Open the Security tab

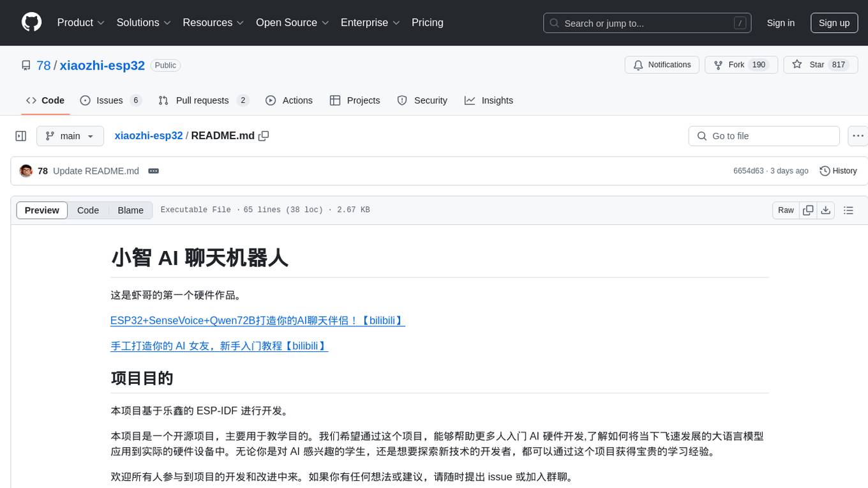(423, 100)
